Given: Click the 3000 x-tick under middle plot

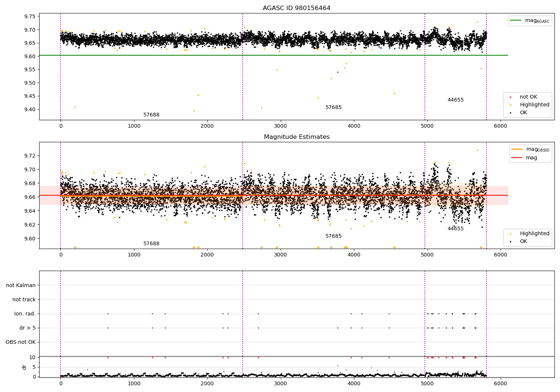Looking at the screenshot, I should pyautogui.click(x=280, y=255).
